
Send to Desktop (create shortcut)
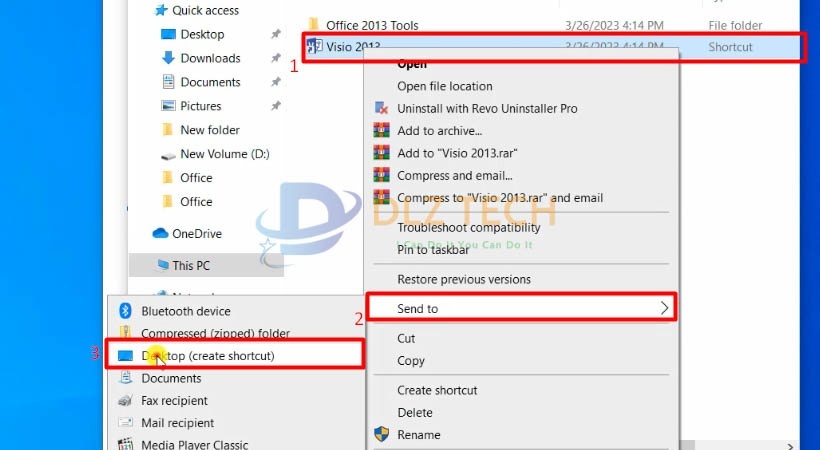pos(208,356)
